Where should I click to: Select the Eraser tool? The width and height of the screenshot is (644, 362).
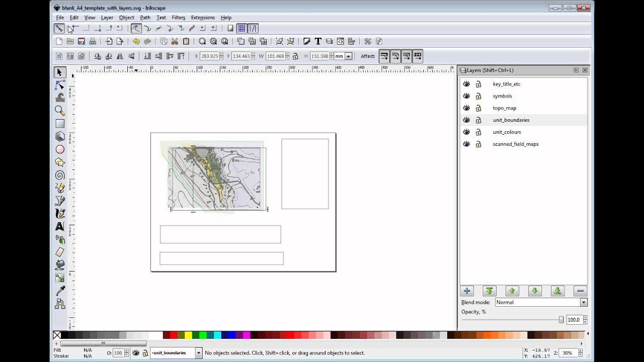[60, 252]
